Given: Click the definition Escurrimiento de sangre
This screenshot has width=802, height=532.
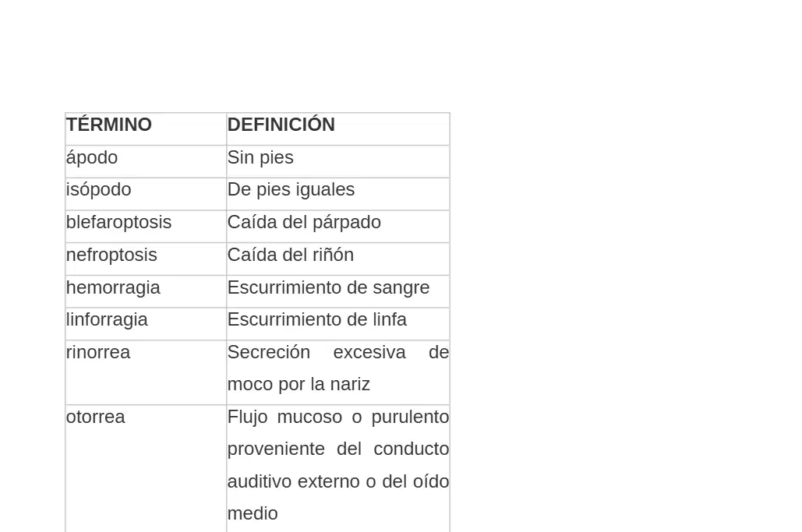Looking at the screenshot, I should (x=328, y=287).
